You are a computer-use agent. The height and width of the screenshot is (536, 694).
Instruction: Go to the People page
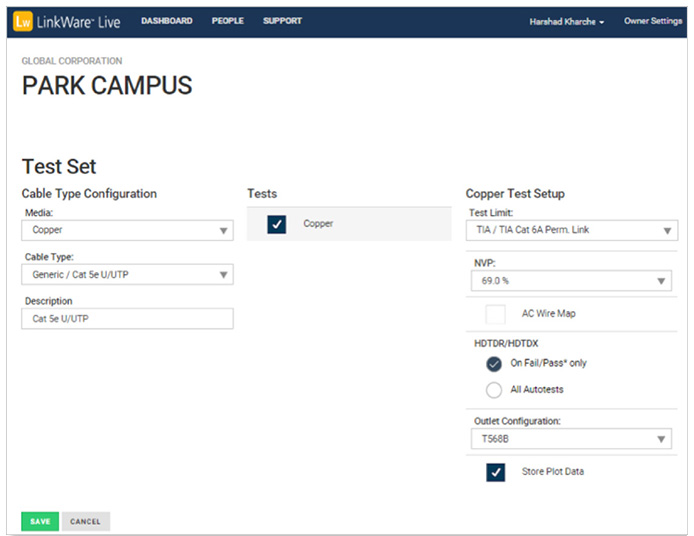(x=228, y=21)
